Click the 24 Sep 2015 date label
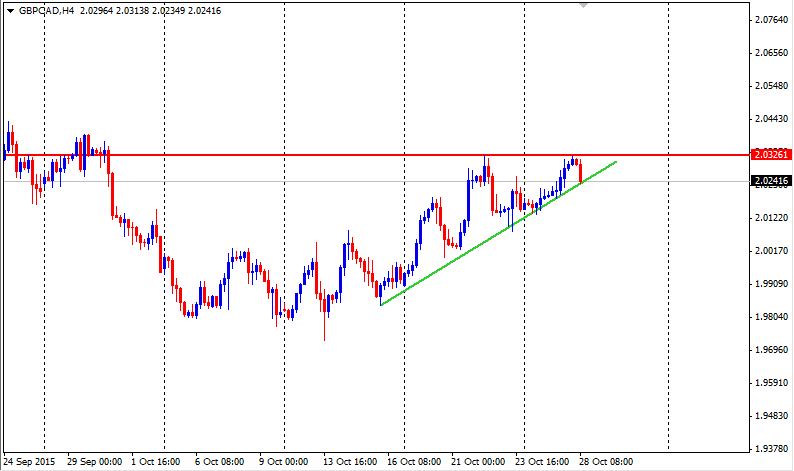 click(29, 462)
